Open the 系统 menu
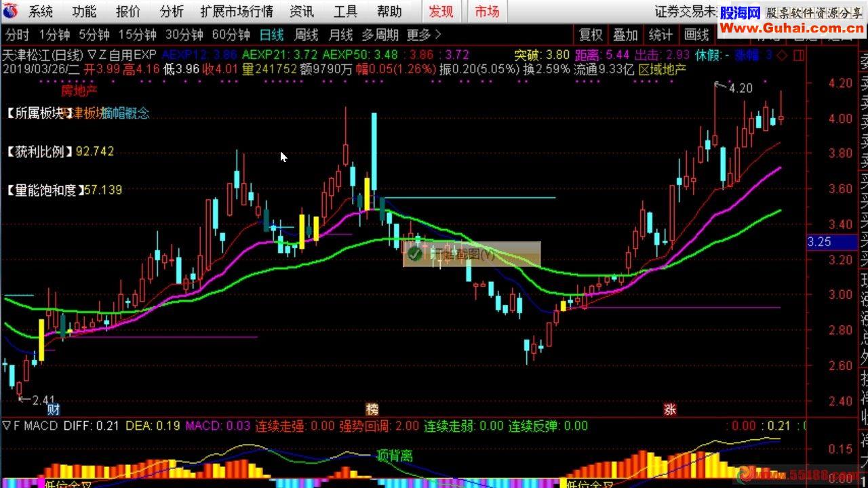The image size is (868, 488). (41, 12)
